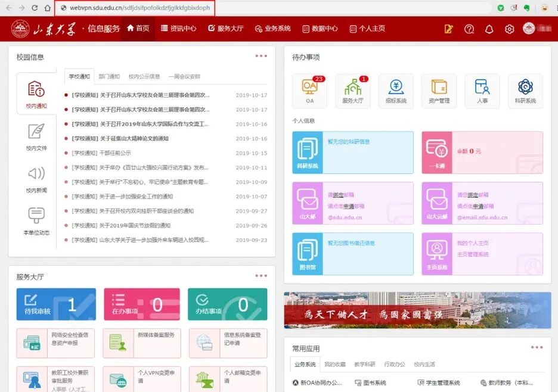Open the 业务系统 top menu

[273, 29]
